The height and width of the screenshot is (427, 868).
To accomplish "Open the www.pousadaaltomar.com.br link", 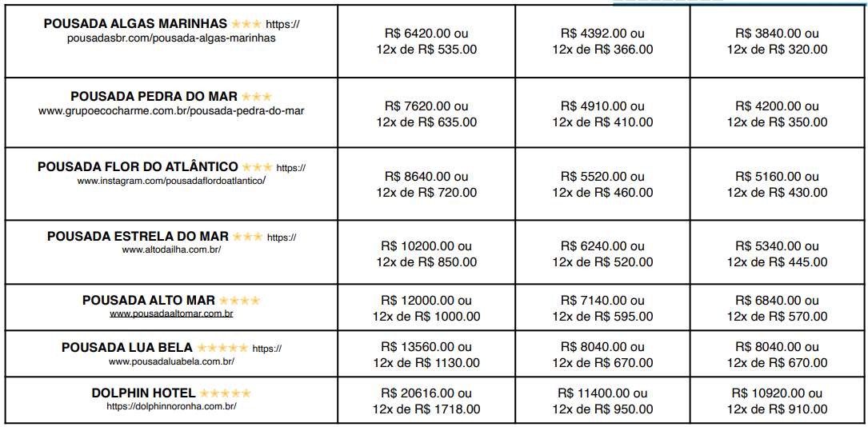I will tap(171, 313).
